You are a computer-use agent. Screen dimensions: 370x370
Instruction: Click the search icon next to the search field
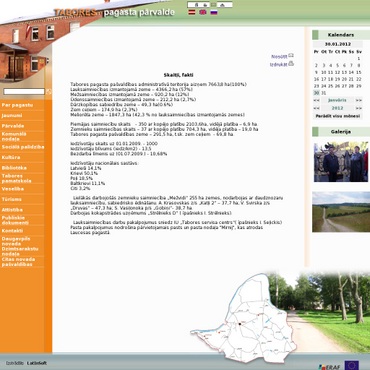click(x=49, y=91)
